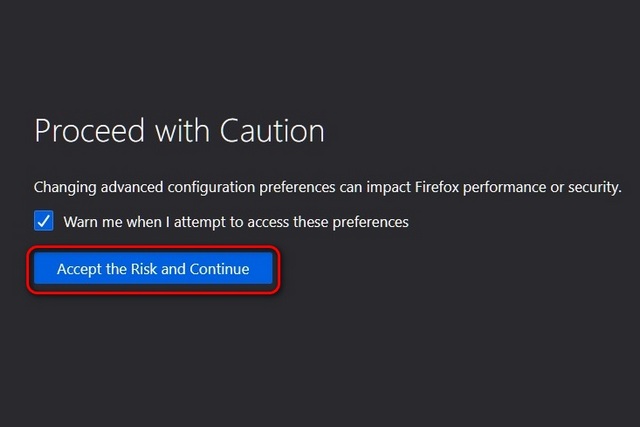Uncheck the Warn me checkbox
This screenshot has width=640, height=427.
(x=44, y=221)
